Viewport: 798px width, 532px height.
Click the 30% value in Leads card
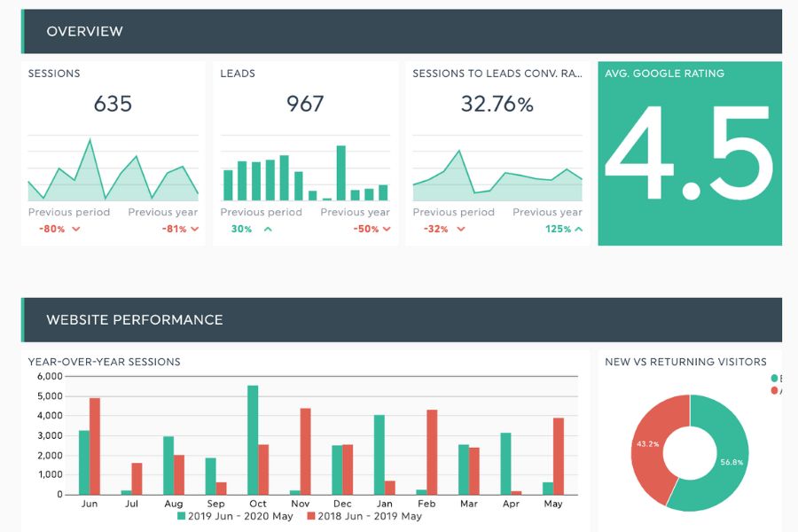tap(241, 229)
